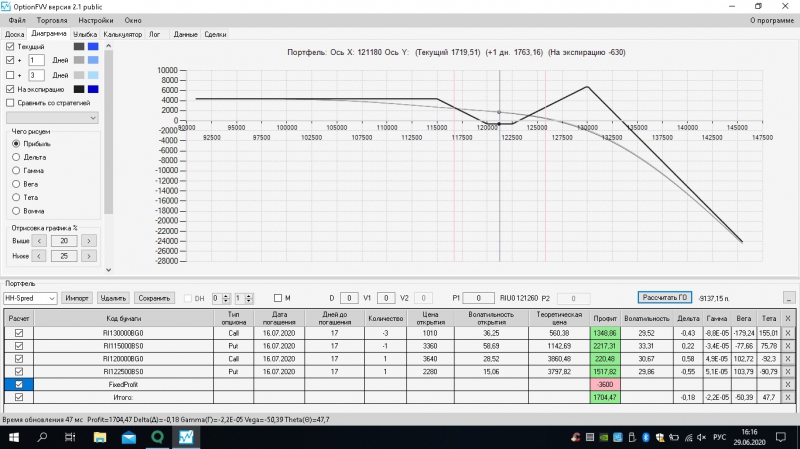Select the Тета radio button
Viewport: 800px width, 449px height.
click(x=16, y=197)
